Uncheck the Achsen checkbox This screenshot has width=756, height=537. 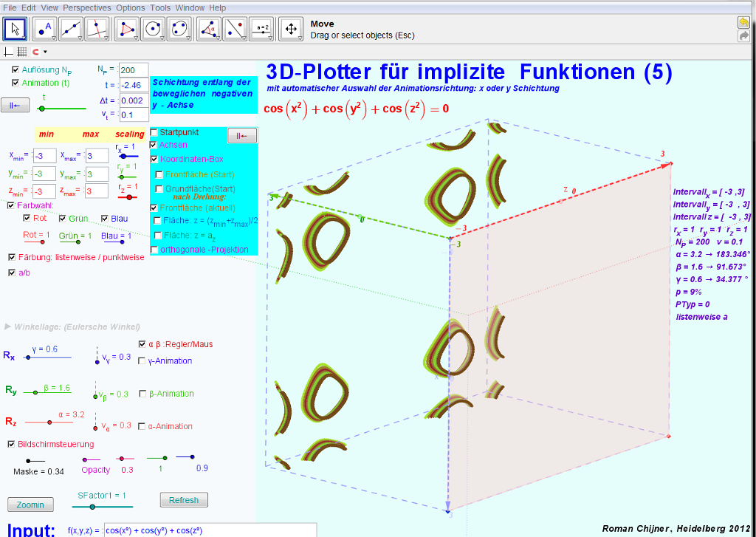tap(154, 146)
